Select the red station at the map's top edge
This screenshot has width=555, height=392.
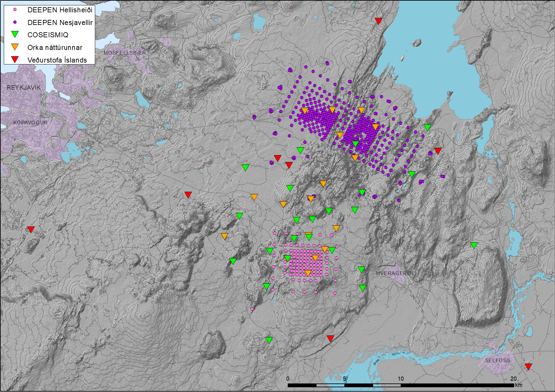pos(379,21)
